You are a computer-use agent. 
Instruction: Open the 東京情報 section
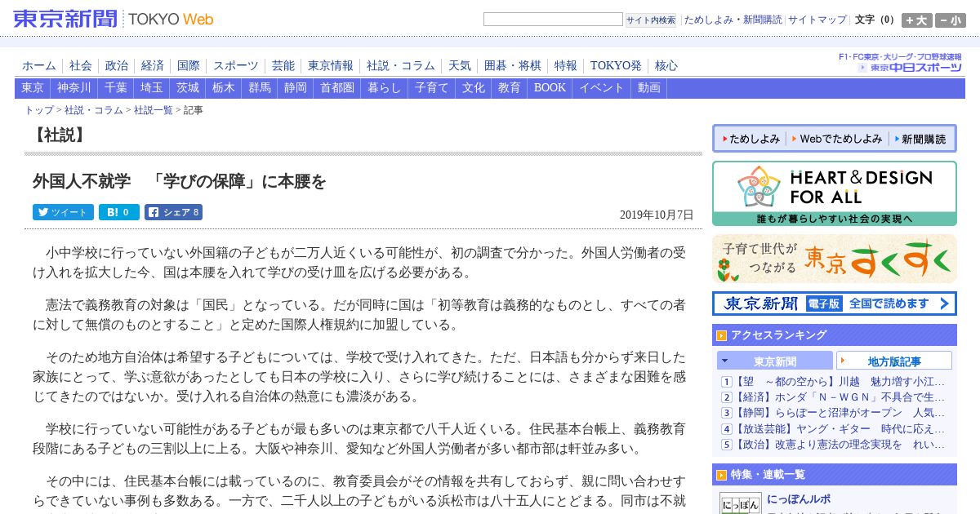coord(331,65)
